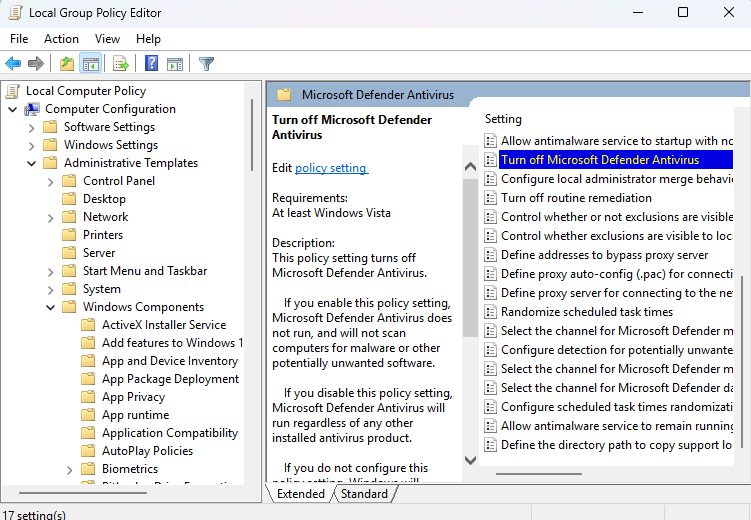Collapse the Windows Components node
The image size is (751, 520).
[x=50, y=307]
